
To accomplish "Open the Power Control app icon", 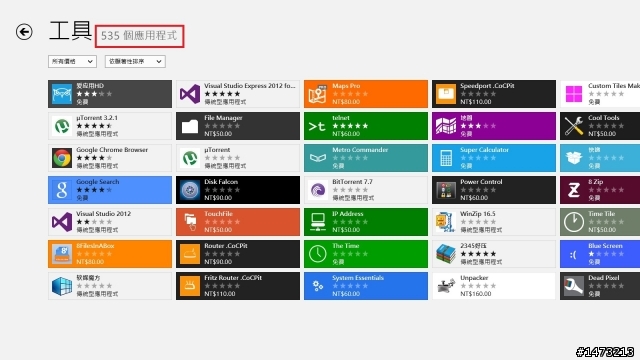I will pos(446,190).
